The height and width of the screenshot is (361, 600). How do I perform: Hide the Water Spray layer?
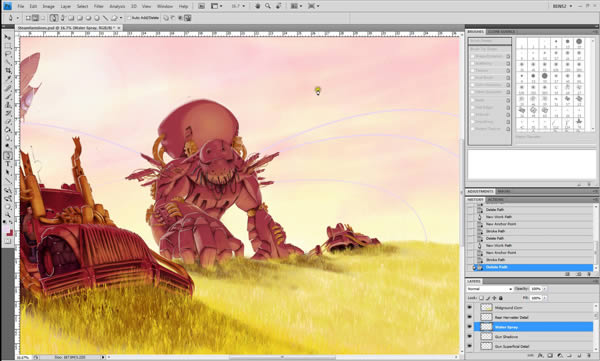coord(470,327)
